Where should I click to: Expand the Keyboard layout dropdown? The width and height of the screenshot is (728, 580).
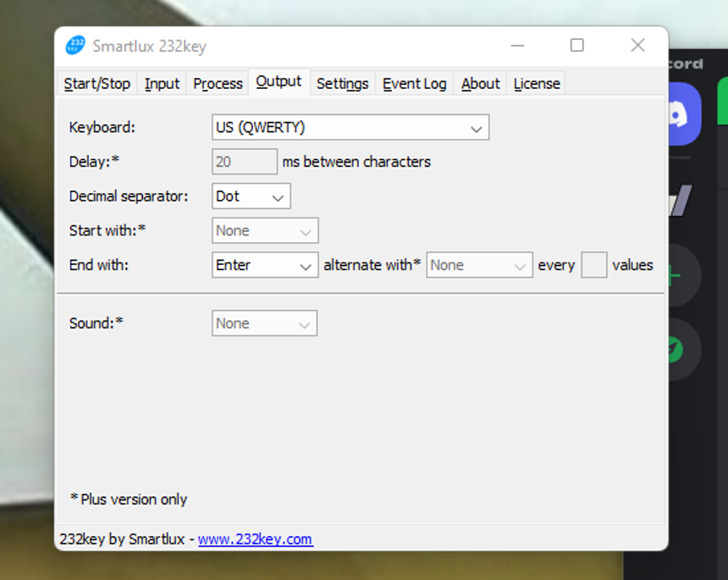[350, 127]
